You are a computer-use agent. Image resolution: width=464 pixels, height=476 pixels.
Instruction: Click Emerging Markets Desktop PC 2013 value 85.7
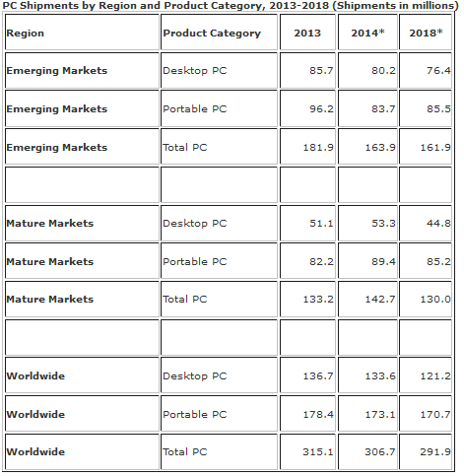[x=321, y=71]
